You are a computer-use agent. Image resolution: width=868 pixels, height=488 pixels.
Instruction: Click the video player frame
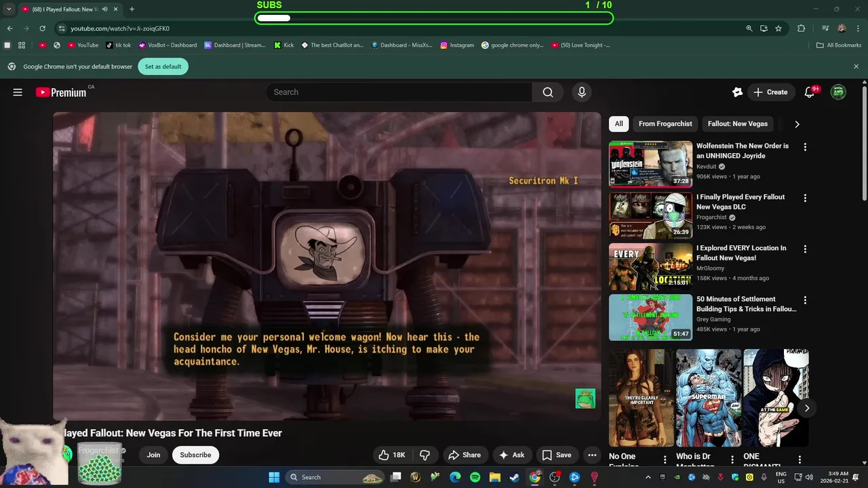(x=327, y=266)
